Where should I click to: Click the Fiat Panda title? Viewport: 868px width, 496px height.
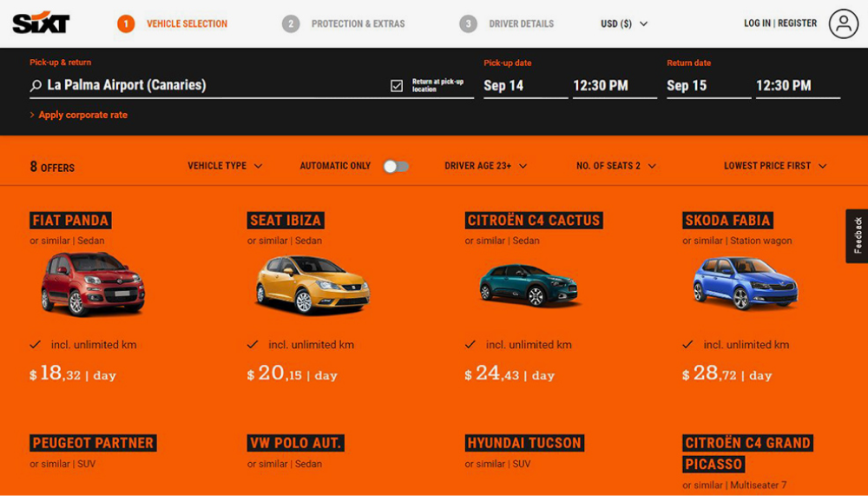[70, 220]
